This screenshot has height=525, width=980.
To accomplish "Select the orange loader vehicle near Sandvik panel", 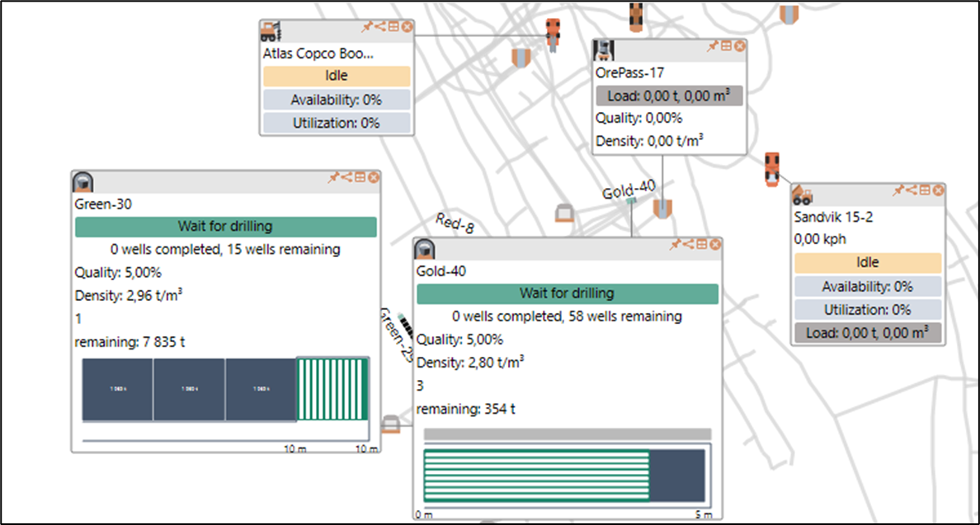I will coord(772,169).
